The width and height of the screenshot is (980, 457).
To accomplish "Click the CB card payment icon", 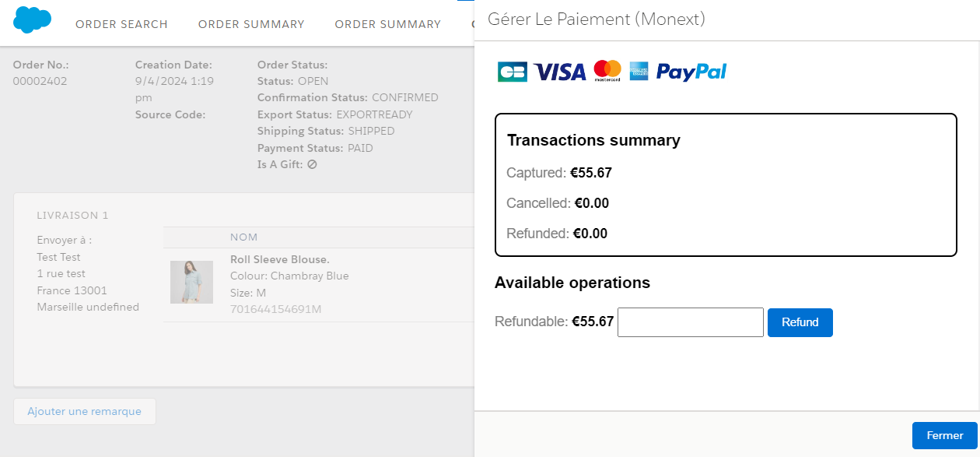I will 513,72.
